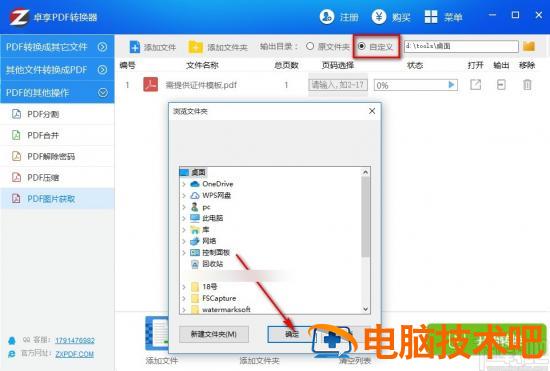
Task: Select 桌面 in the folder tree
Action: click(198, 172)
